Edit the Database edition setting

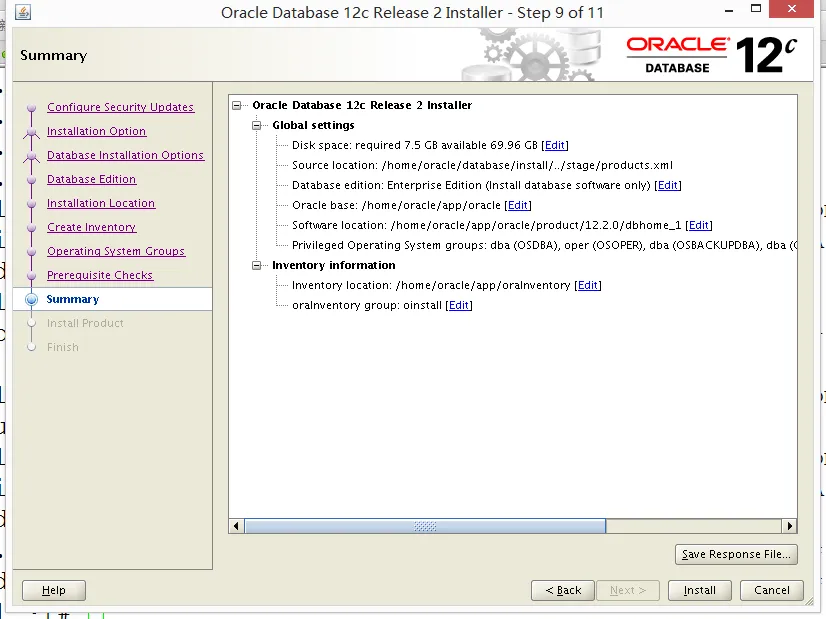667,185
